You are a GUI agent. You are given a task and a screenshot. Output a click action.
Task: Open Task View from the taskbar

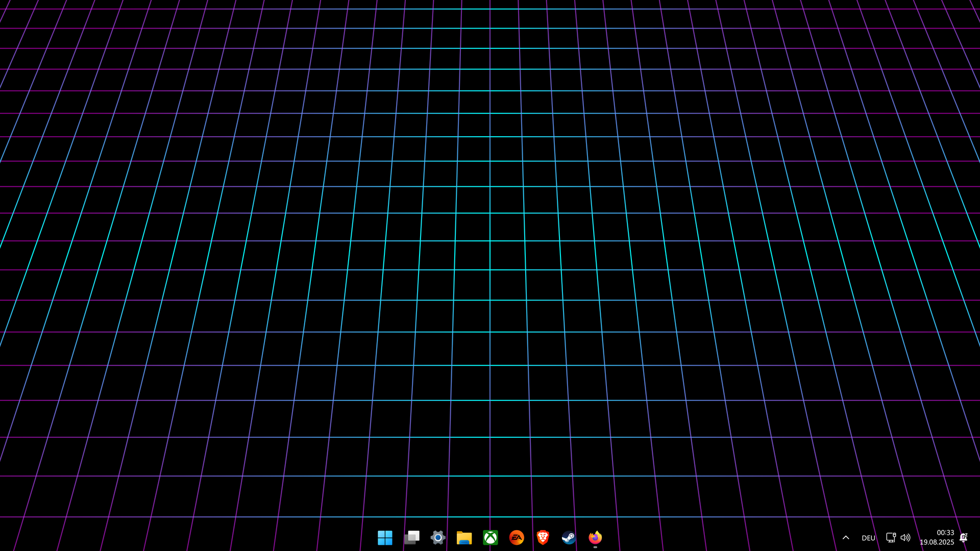(411, 537)
